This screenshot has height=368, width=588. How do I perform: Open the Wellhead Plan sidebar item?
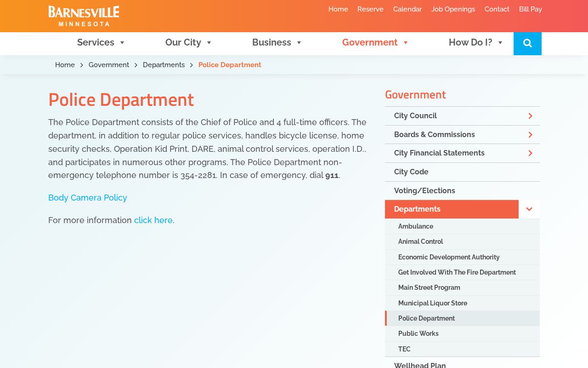click(462, 363)
